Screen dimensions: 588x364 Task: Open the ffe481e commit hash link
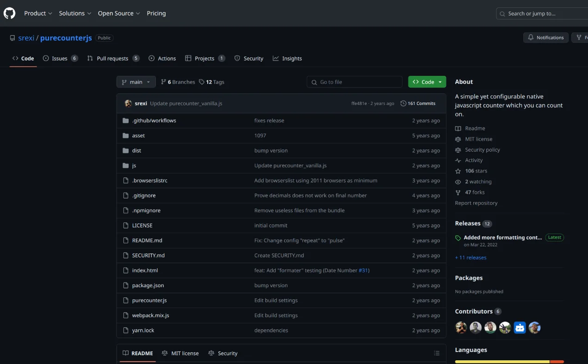pos(359,104)
